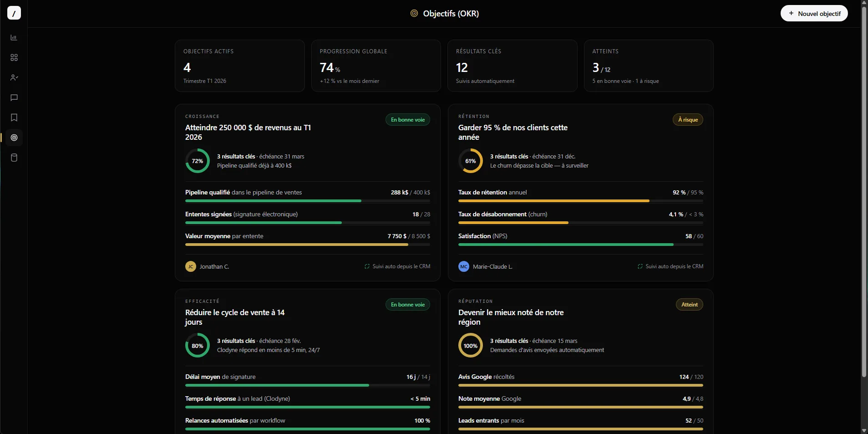Click the À risque status badge
868x434 pixels.
pos(688,120)
